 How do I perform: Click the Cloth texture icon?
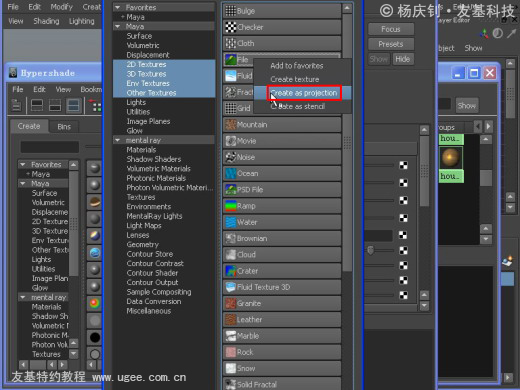tap(231, 43)
